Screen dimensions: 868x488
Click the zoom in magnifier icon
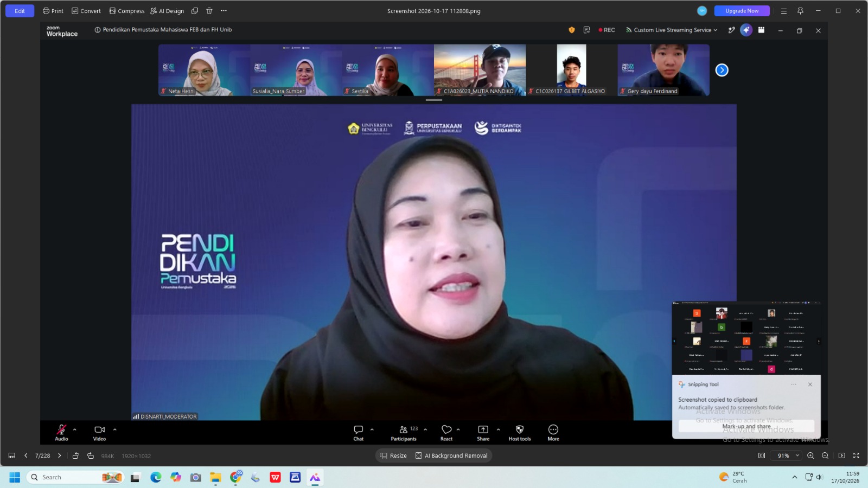pos(810,456)
